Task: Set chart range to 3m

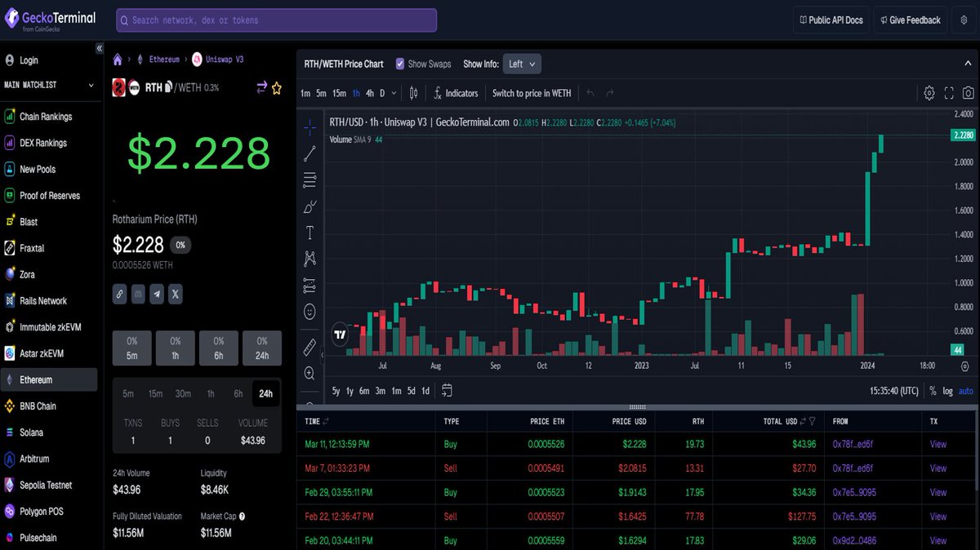Action: click(x=381, y=391)
